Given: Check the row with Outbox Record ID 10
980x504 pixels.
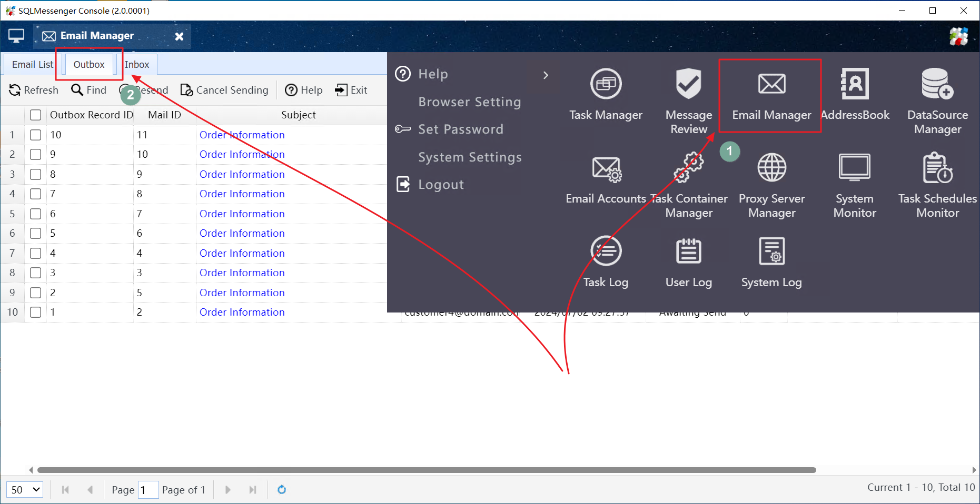Looking at the screenshot, I should 35,135.
